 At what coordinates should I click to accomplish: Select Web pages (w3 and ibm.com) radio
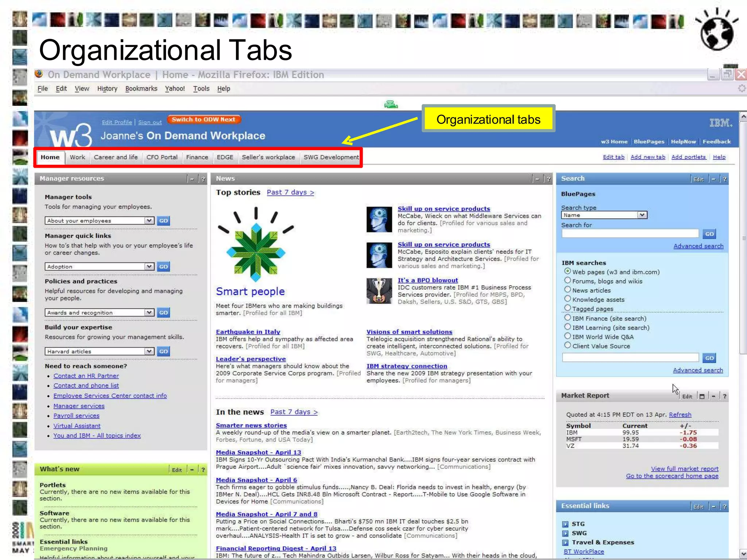click(x=568, y=271)
